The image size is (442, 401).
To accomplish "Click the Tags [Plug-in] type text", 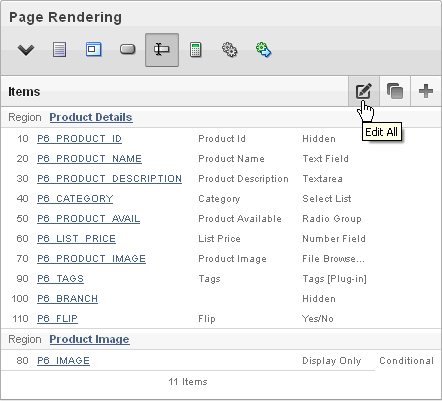I will coord(334,279).
